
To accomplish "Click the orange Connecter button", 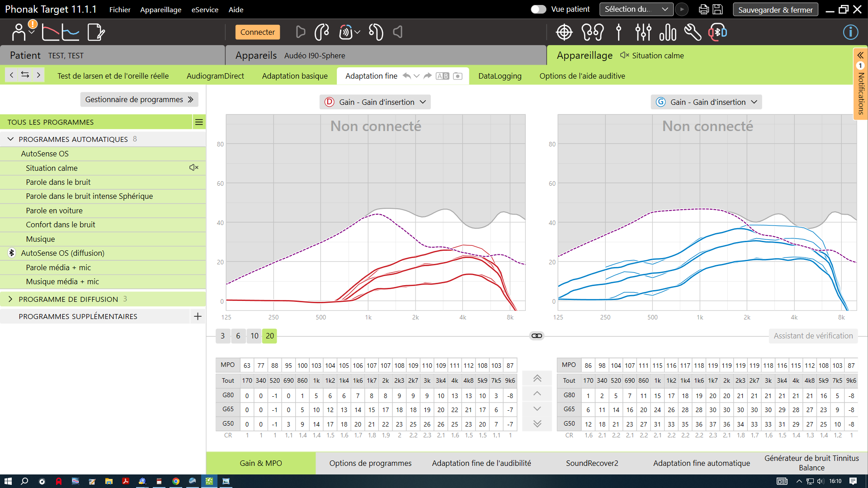I will [x=257, y=32].
